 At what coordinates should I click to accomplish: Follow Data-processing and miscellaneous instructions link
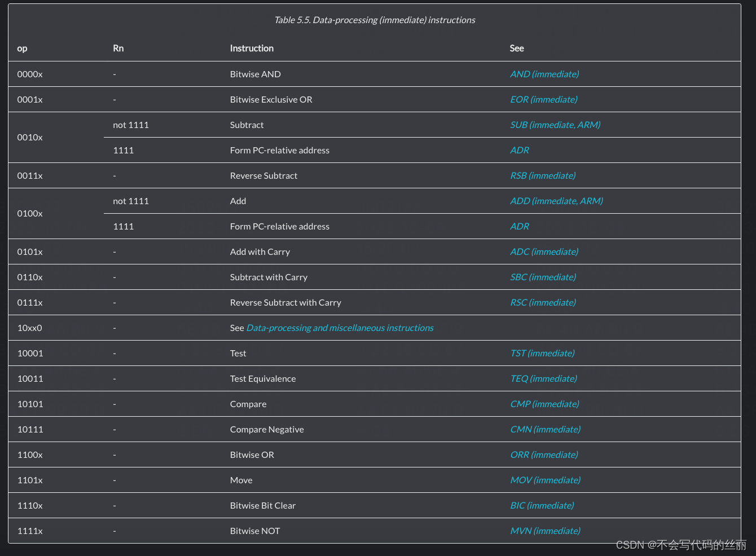coord(340,328)
